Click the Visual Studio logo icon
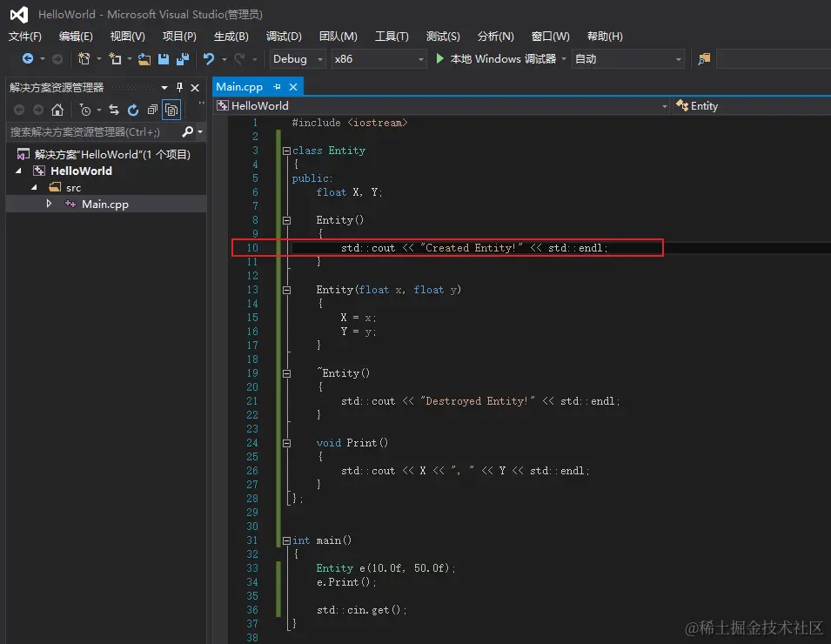831x644 pixels. (x=19, y=14)
